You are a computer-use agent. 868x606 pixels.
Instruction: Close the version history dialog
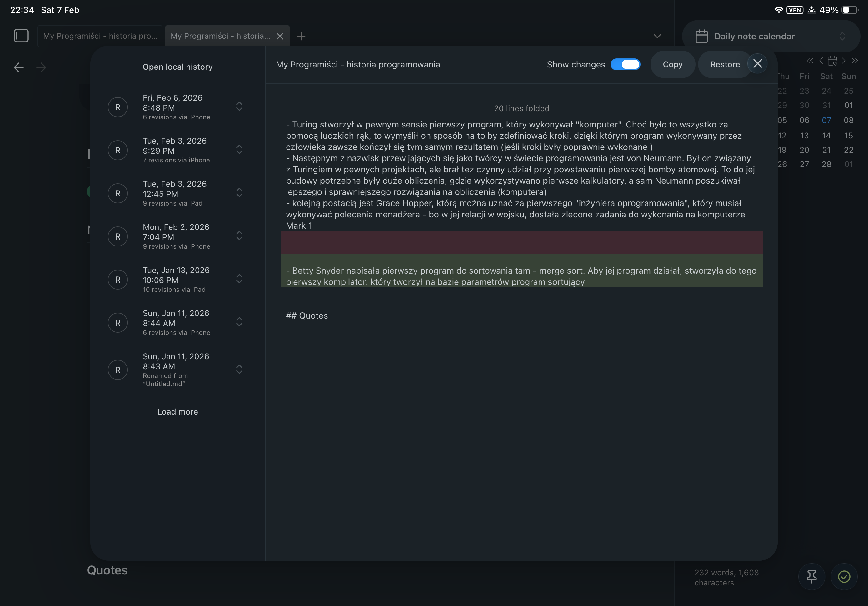[x=757, y=63]
